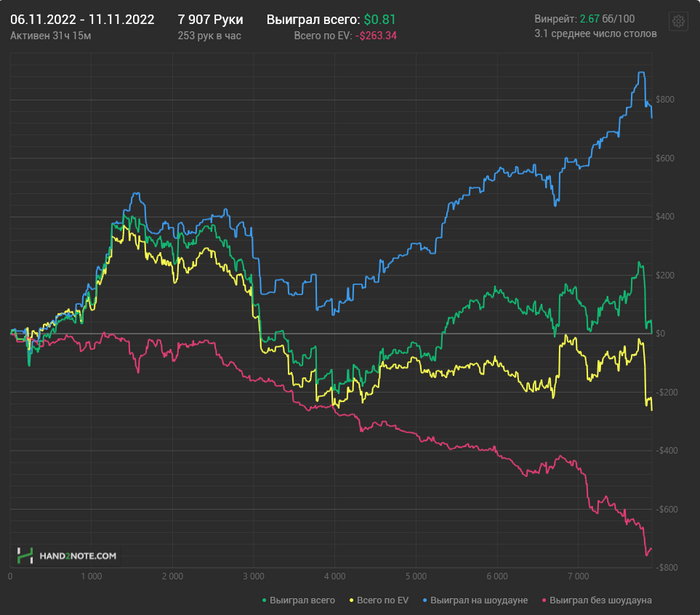The width and height of the screenshot is (700, 615).
Task: Click the 'бб/100' winrate unit text
Action: (618, 19)
